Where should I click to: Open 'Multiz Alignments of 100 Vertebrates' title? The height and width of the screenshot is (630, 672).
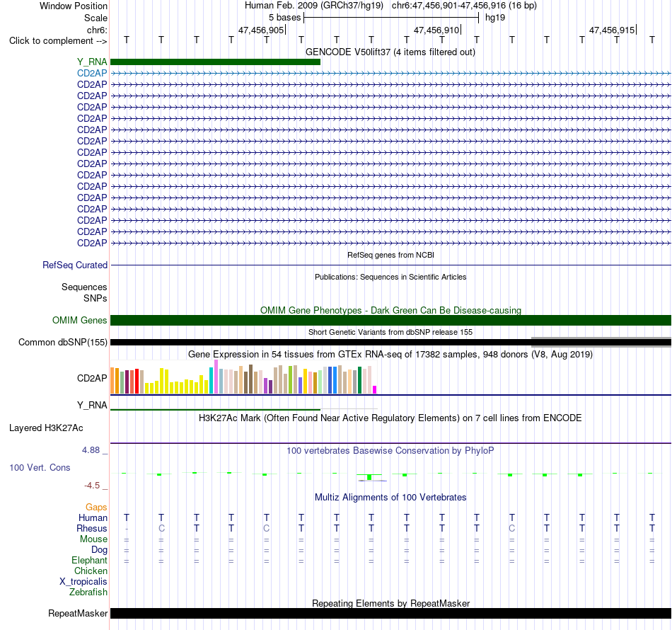pos(390,497)
